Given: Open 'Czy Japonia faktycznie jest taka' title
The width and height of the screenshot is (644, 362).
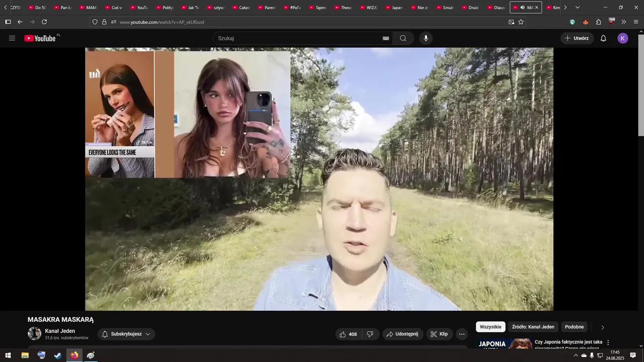Looking at the screenshot, I should pos(568,342).
